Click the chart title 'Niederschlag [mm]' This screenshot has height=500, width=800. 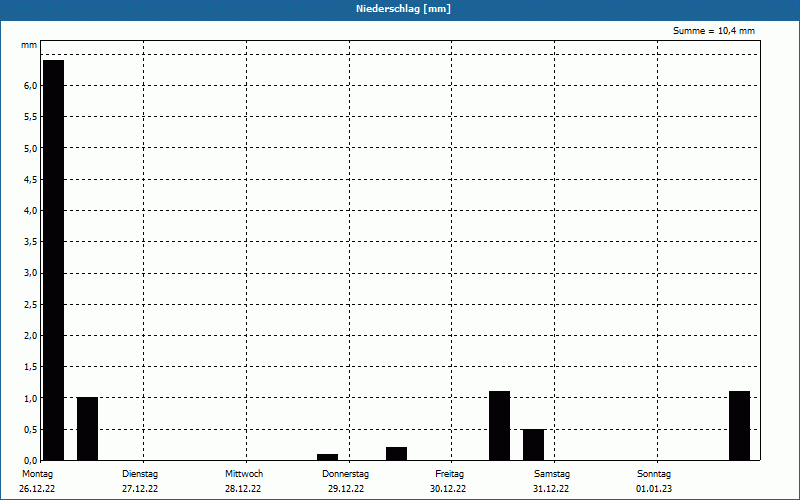pyautogui.click(x=403, y=9)
